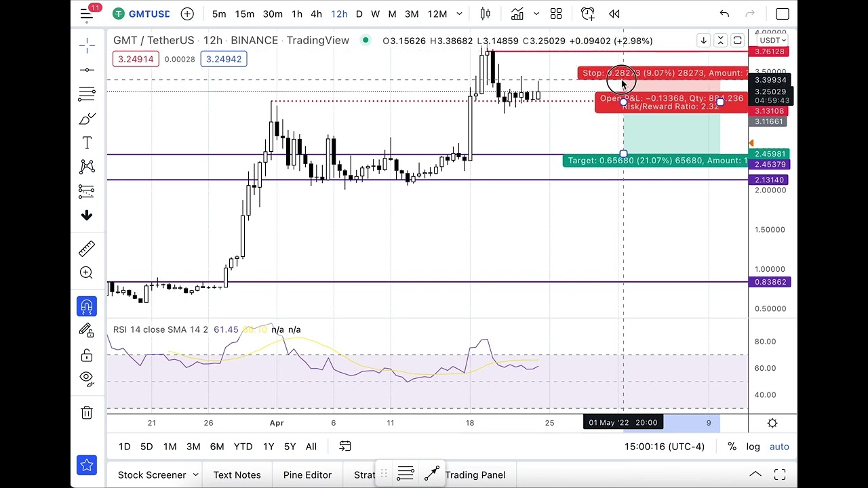Open the 15:00:16 (UTC-4) timezone menu
The width and height of the screenshot is (868, 488).
[x=665, y=447]
